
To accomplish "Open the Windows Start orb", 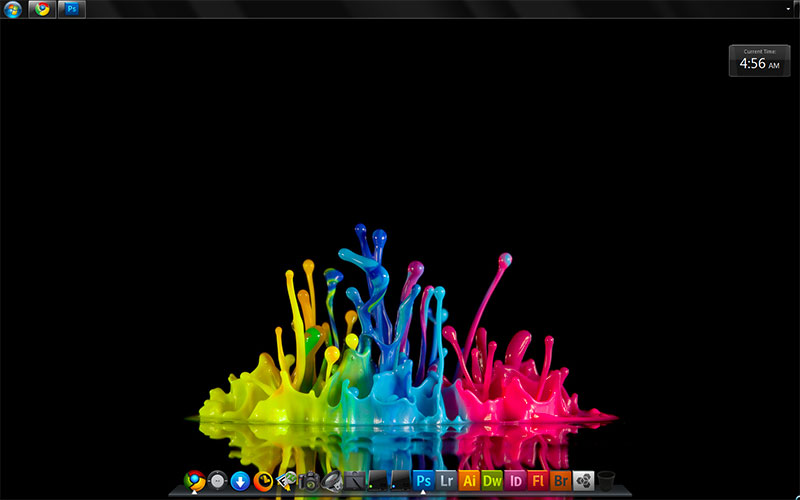I will pyautogui.click(x=13, y=9).
